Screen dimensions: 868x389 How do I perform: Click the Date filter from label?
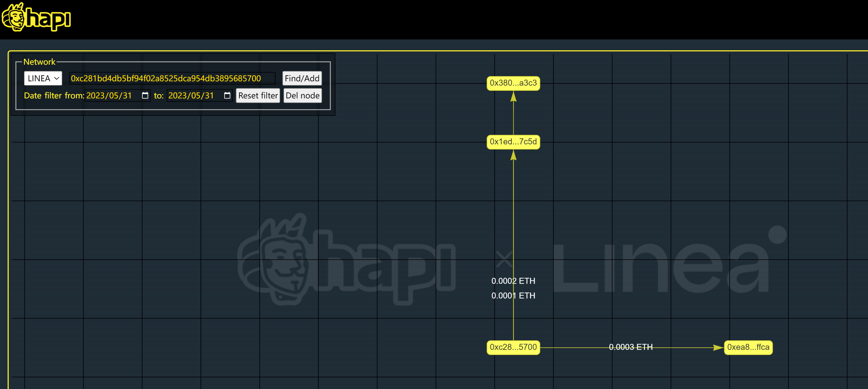point(54,96)
